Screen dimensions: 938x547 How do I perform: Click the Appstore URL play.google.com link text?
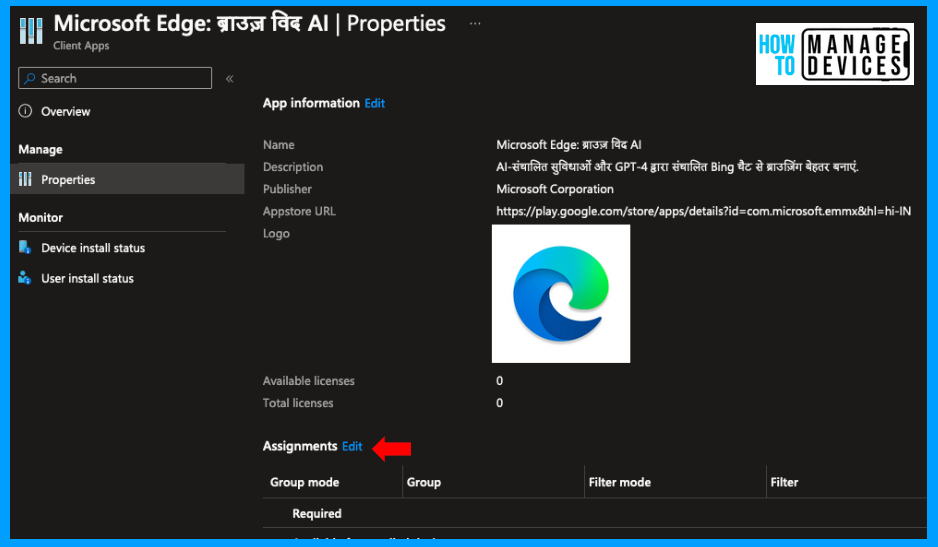tap(704, 211)
